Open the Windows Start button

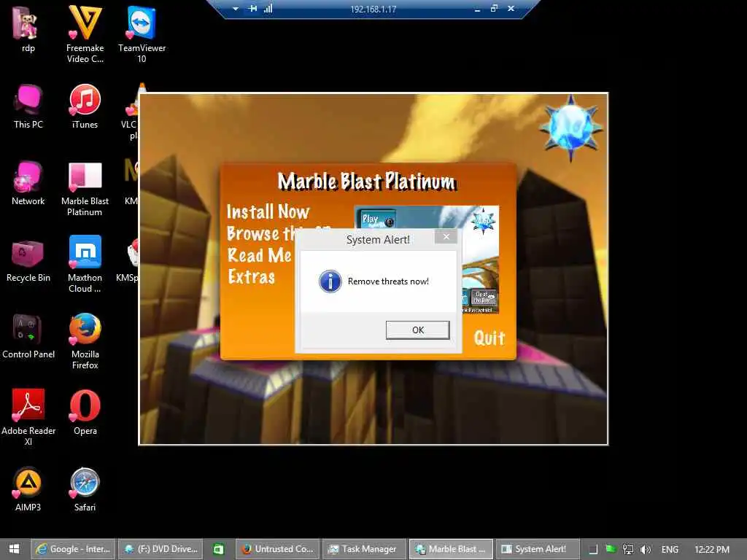[x=15, y=549]
